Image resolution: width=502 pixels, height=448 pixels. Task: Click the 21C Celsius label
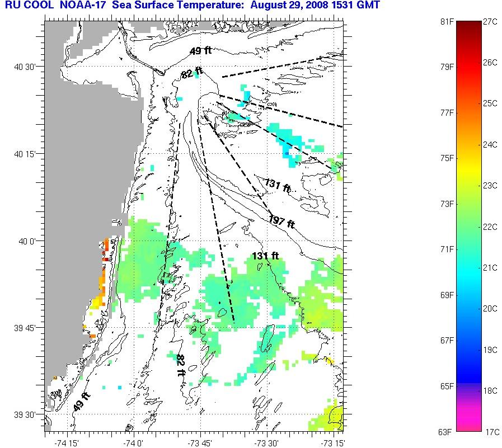click(x=490, y=267)
